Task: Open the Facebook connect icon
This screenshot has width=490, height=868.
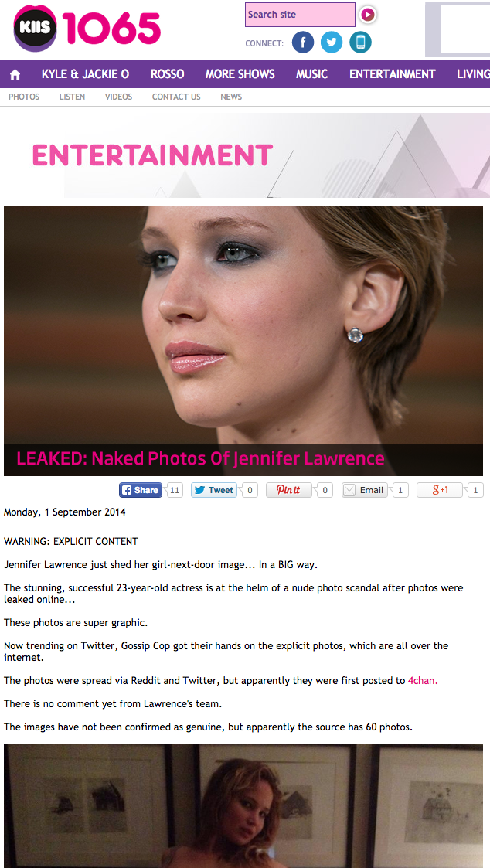Action: 303,43
